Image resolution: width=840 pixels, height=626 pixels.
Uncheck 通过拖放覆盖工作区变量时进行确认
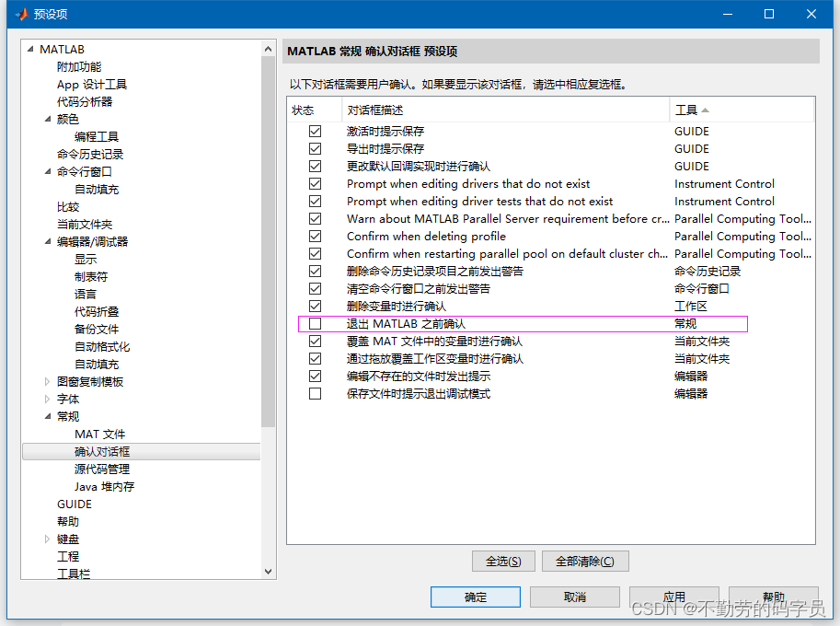click(x=315, y=358)
